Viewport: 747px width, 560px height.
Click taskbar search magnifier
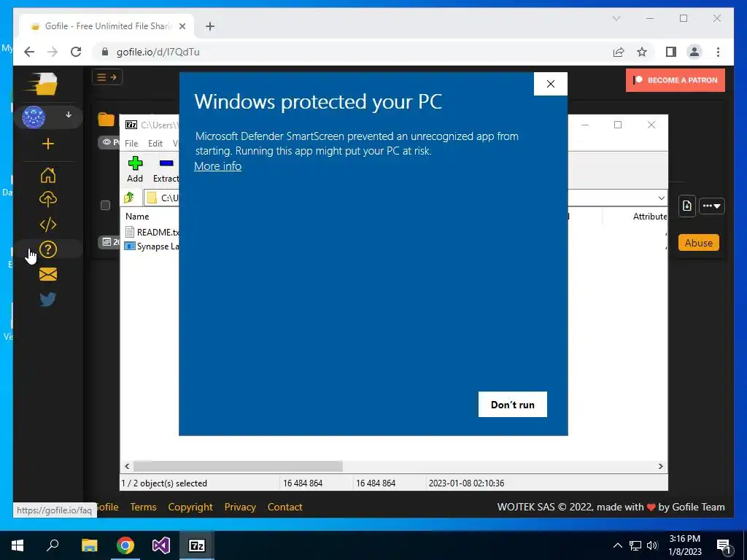point(53,545)
